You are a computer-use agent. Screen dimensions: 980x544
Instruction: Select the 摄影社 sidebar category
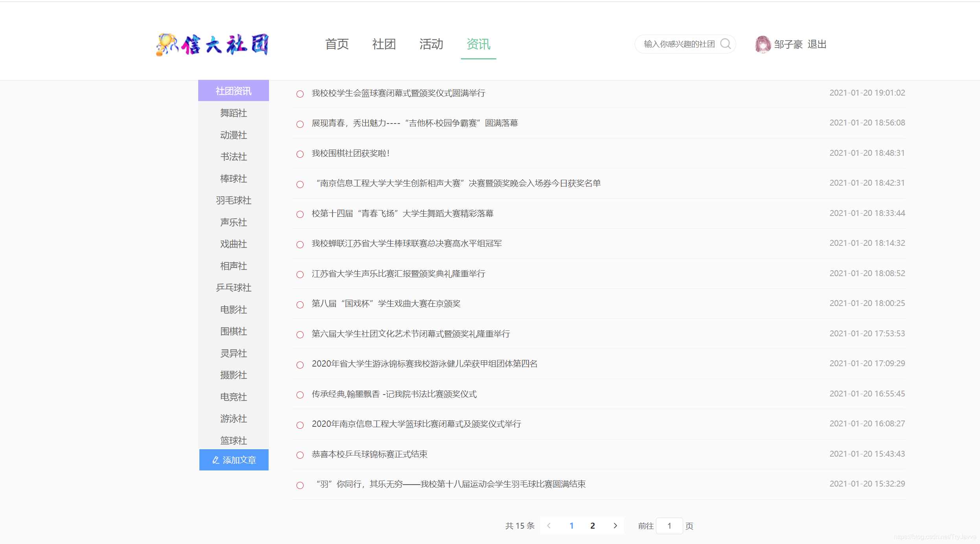[x=234, y=375]
